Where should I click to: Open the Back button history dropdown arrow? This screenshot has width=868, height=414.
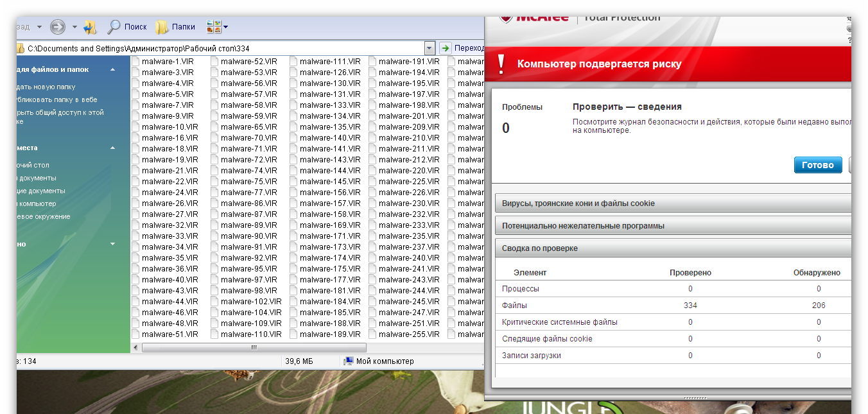point(39,27)
